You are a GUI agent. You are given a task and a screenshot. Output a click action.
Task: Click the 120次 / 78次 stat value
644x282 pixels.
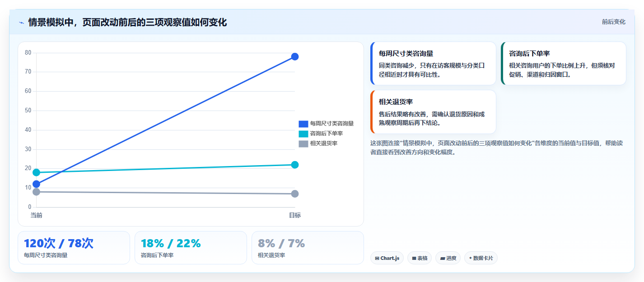pos(59,243)
